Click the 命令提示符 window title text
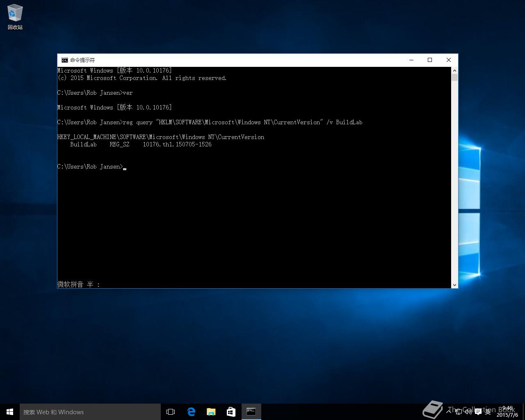This screenshot has height=420, width=525. click(x=82, y=60)
